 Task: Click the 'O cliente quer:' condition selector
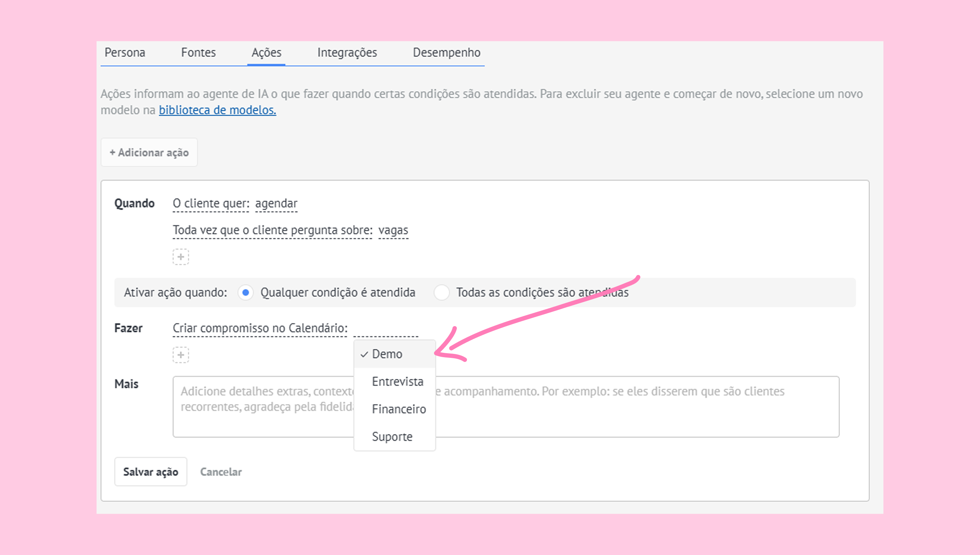[211, 204]
